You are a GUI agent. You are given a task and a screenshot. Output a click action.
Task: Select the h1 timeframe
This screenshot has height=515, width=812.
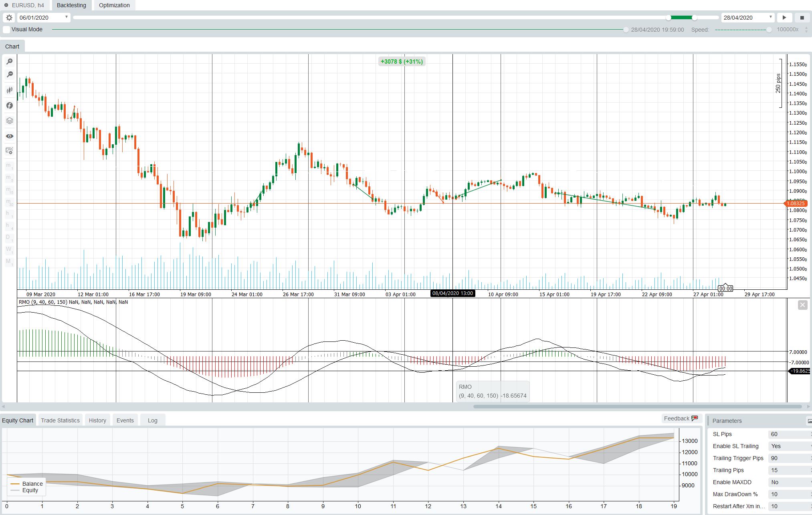pyautogui.click(x=9, y=214)
